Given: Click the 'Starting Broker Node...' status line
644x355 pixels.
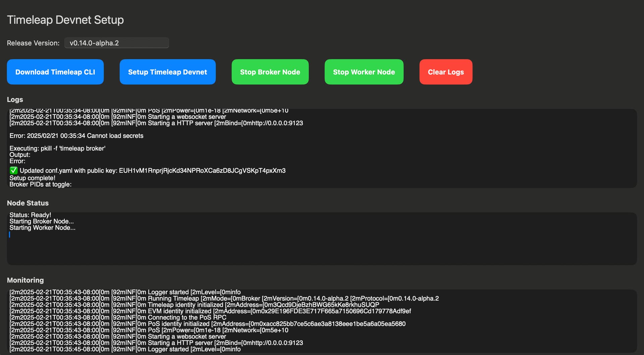Looking at the screenshot, I should point(42,221).
